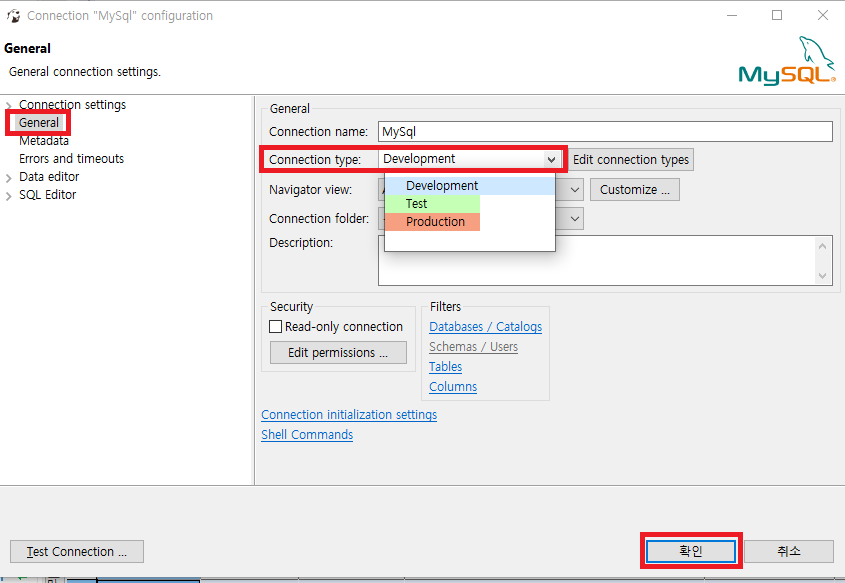The height and width of the screenshot is (583, 845).
Task: Click Description scrollbar down arrow
Action: point(822,275)
